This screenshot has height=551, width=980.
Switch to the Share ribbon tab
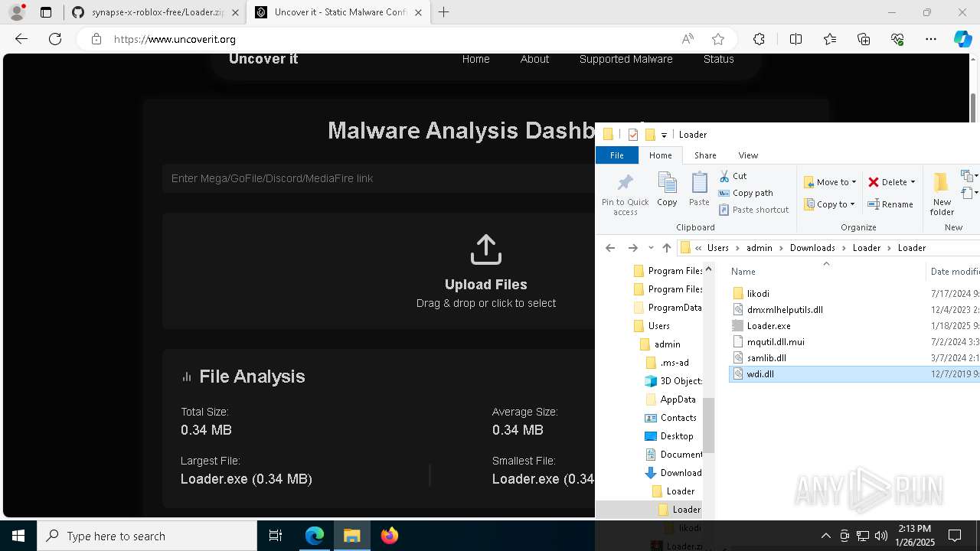(x=705, y=155)
